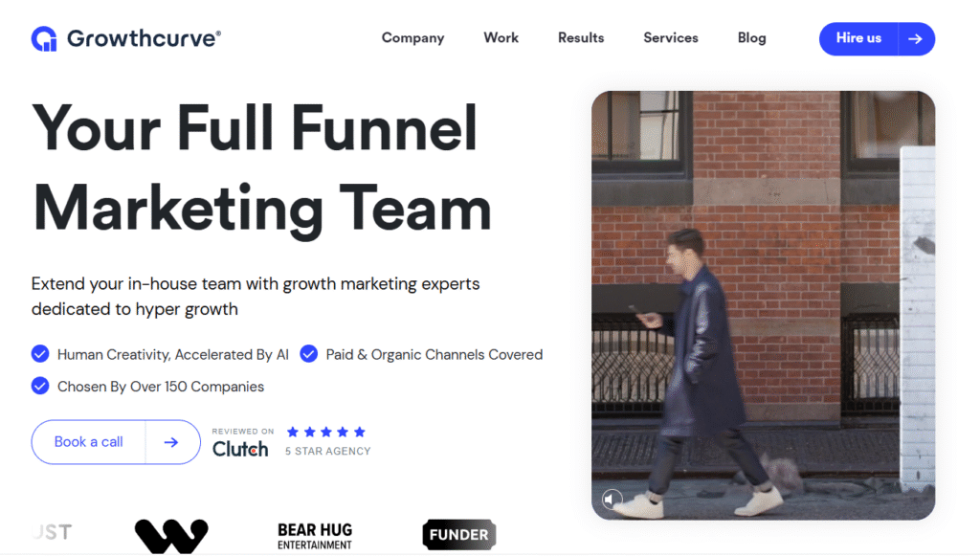The width and height of the screenshot is (980, 556).
Task: Click the five-star rating icons
Action: pyautogui.click(x=325, y=433)
